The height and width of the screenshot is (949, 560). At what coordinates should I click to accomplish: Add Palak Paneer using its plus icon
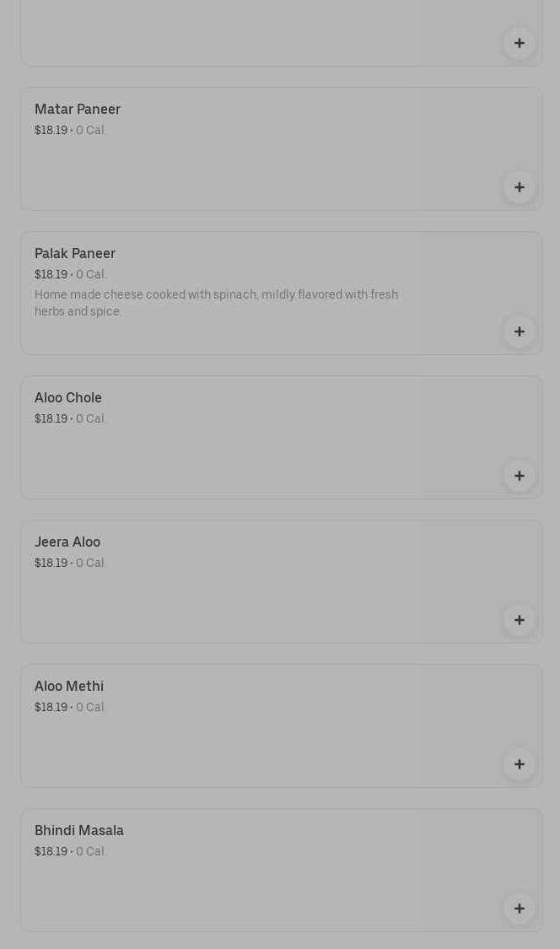pos(520,332)
